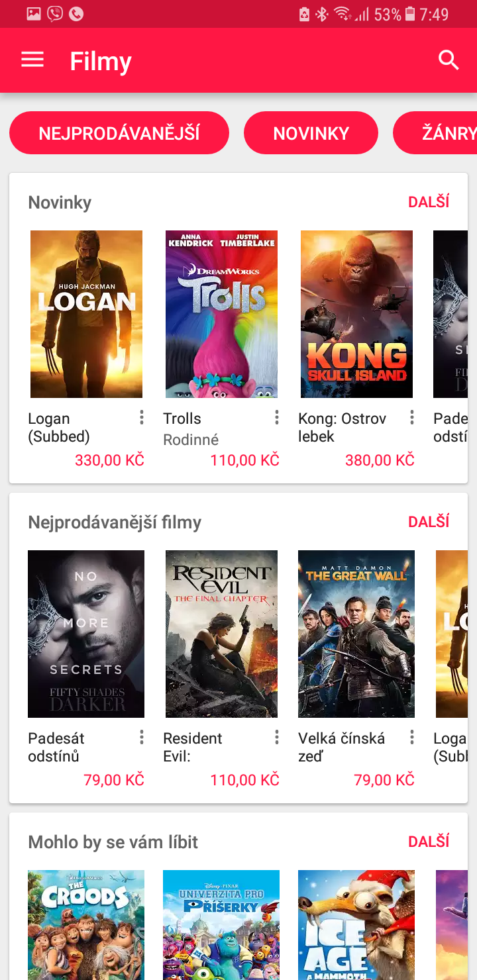Open options menu for Kong: Ostrov lebek
The width and height of the screenshot is (477, 980).
[411, 418]
